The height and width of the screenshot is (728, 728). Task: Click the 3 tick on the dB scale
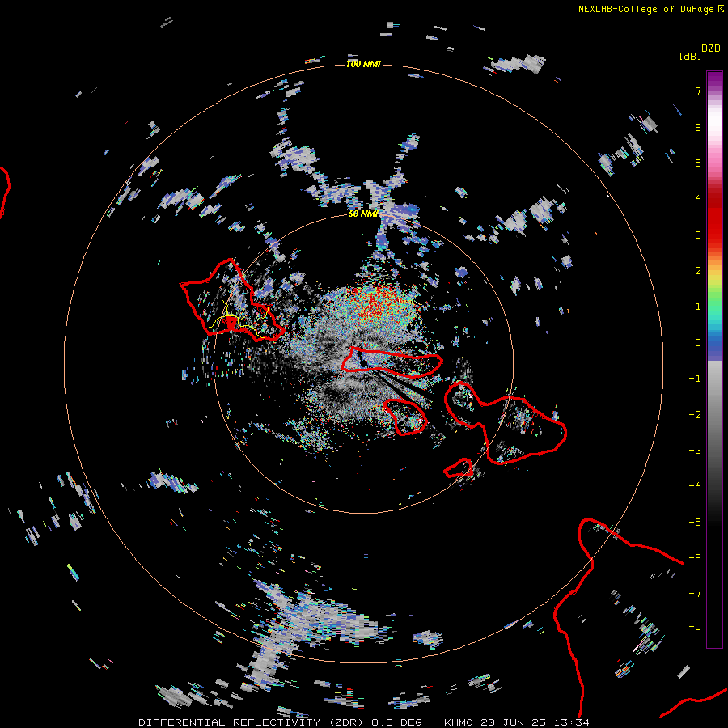[698, 235]
